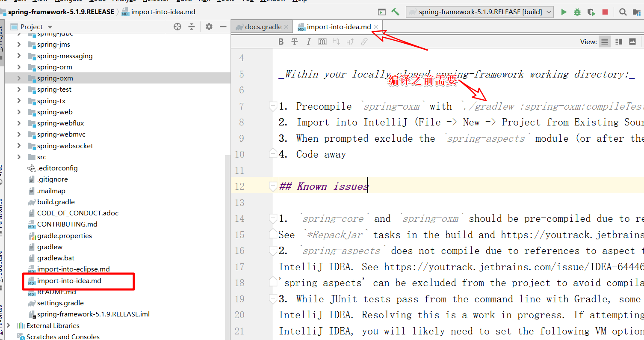
Task: Open .gitignore file
Action: [x=52, y=179]
